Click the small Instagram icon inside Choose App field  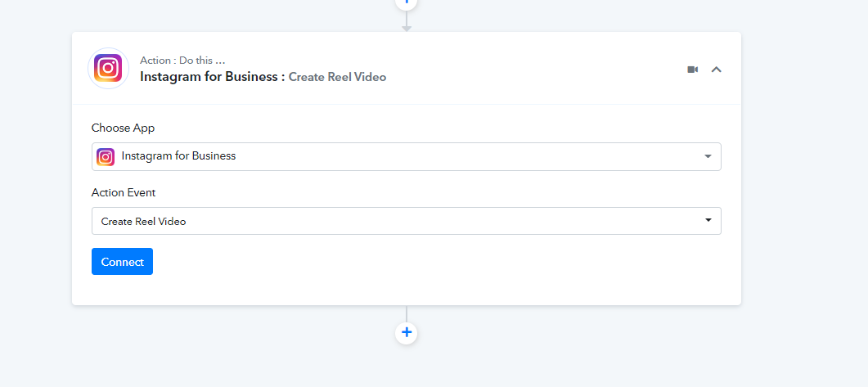106,157
